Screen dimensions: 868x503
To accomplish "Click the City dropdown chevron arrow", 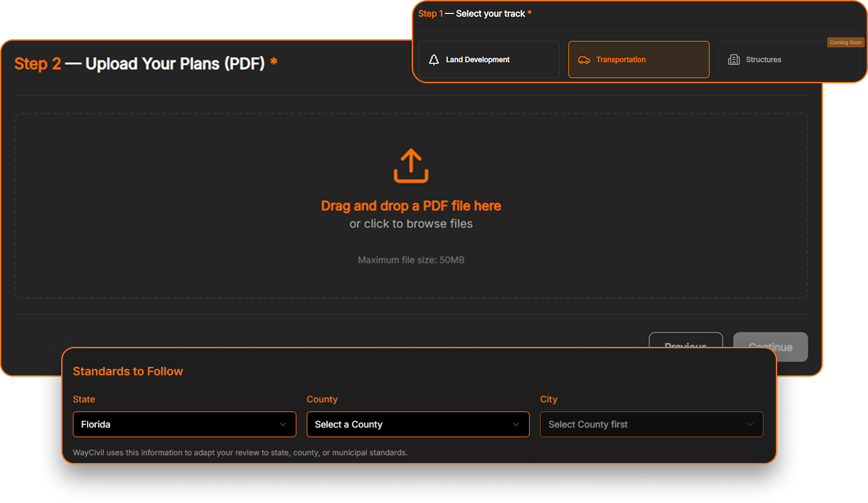I will point(749,424).
